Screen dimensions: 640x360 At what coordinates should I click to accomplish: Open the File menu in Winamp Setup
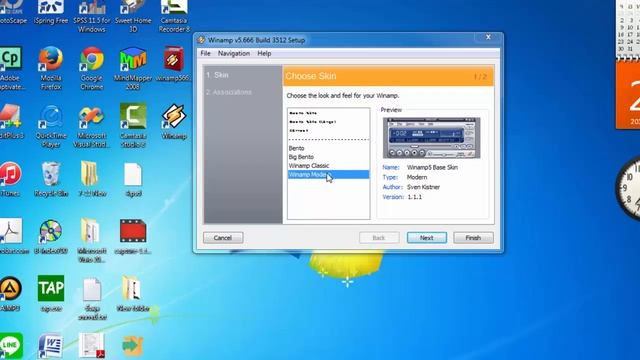pos(205,53)
